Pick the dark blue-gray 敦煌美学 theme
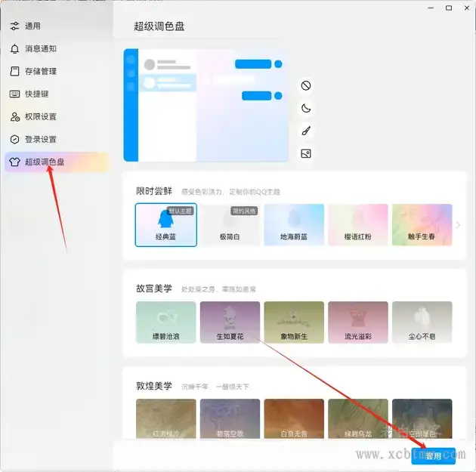 tap(422, 418)
